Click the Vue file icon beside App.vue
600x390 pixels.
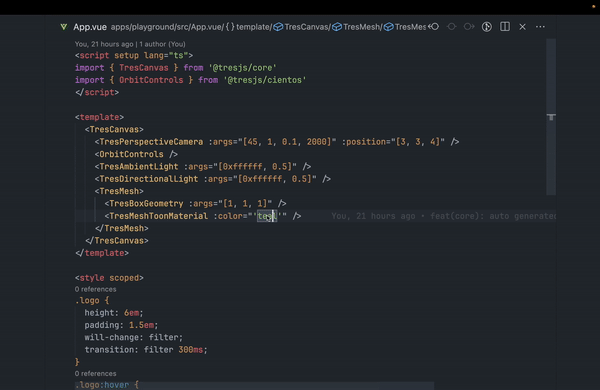click(x=64, y=27)
